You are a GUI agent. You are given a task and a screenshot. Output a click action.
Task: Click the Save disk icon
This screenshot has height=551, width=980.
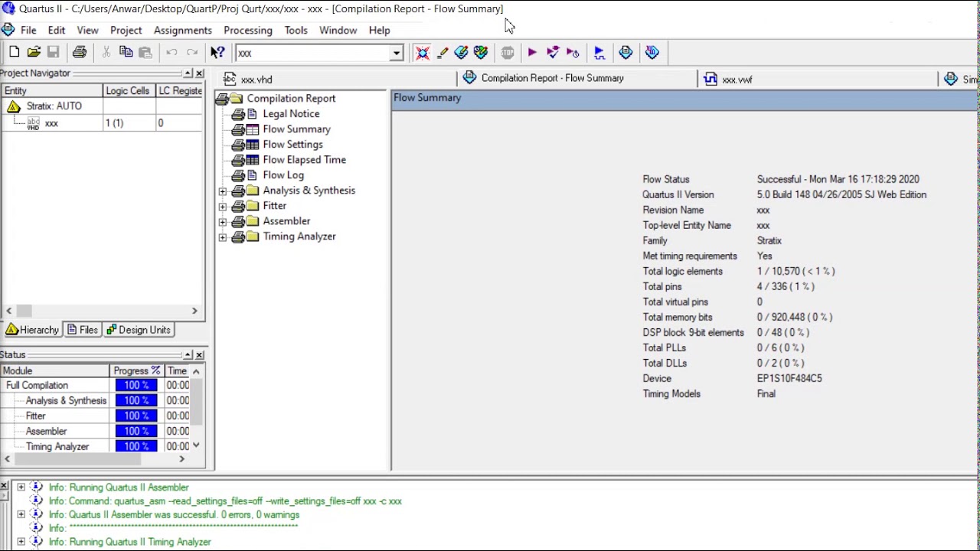pos(53,52)
